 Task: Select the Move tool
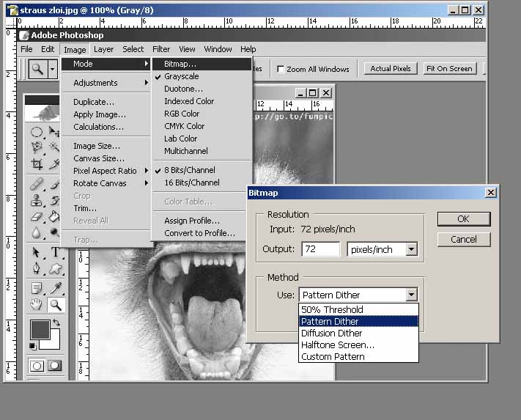(53, 132)
